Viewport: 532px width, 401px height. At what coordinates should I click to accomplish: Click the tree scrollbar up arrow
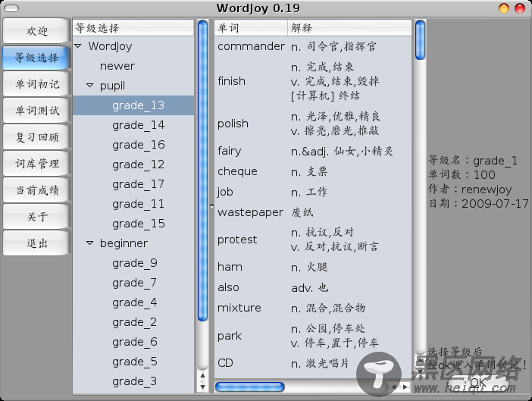(202, 375)
